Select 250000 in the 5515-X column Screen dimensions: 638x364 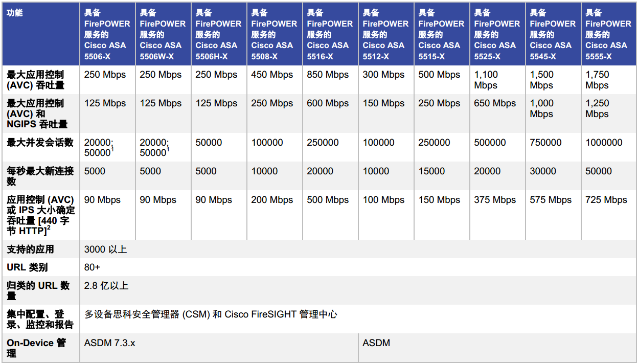coord(435,143)
